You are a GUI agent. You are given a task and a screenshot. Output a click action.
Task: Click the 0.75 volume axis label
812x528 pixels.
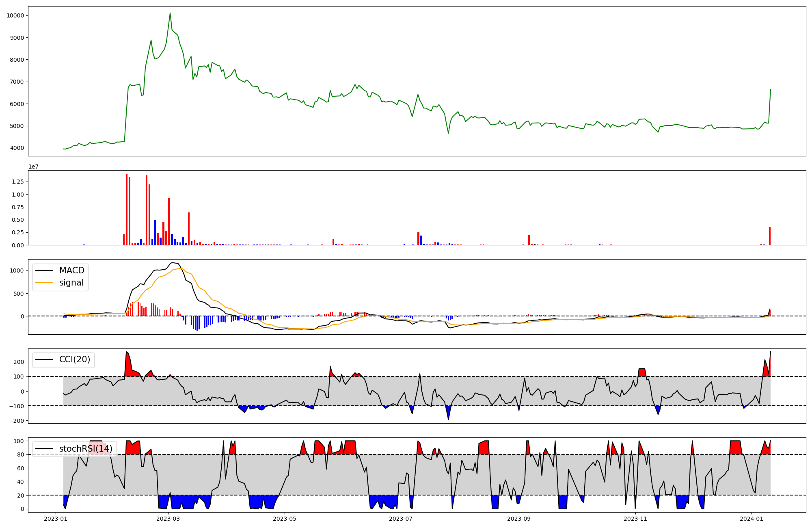pyautogui.click(x=18, y=207)
